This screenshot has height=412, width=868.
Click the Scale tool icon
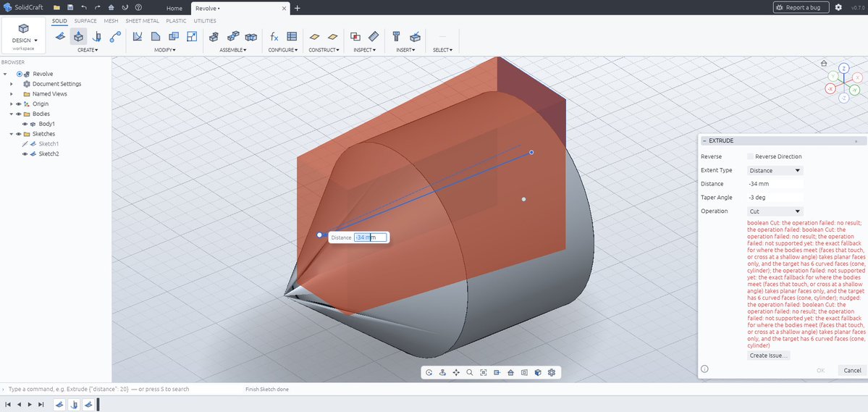192,36
